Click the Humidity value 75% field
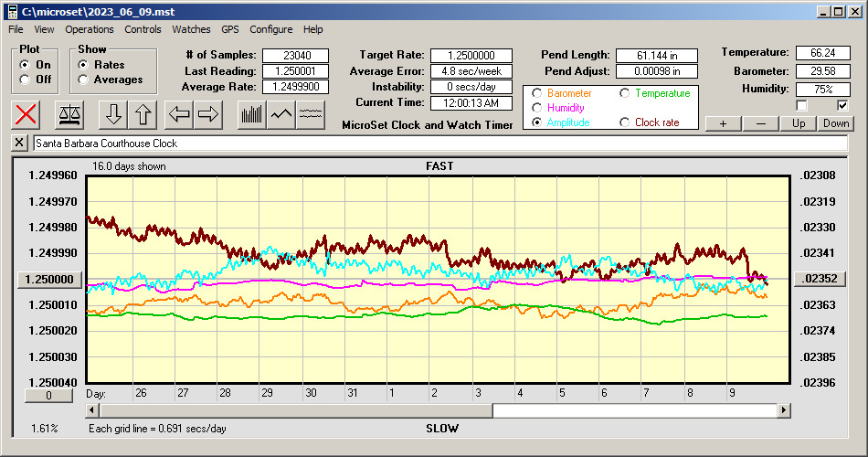Screen dimensions: 868x457 pos(822,90)
